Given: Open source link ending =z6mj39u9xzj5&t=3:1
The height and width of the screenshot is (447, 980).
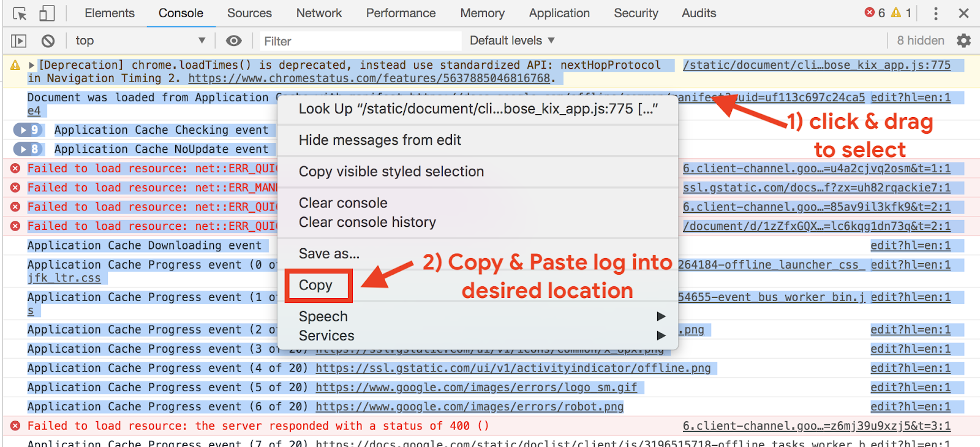Looking at the screenshot, I should 817,426.
